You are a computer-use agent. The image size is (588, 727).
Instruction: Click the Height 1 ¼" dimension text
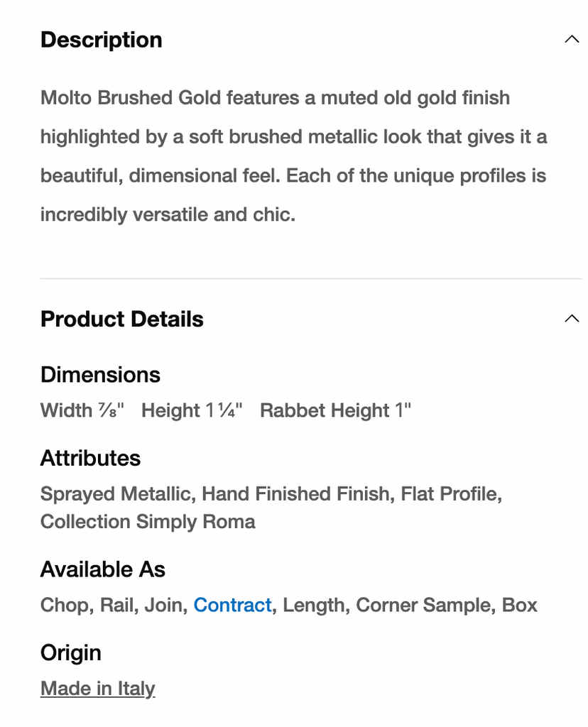pos(192,410)
